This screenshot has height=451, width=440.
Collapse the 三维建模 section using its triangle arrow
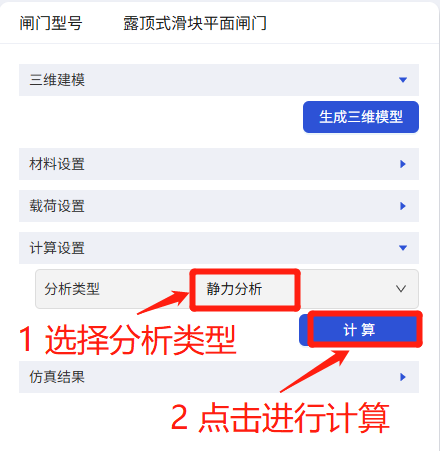point(403,80)
